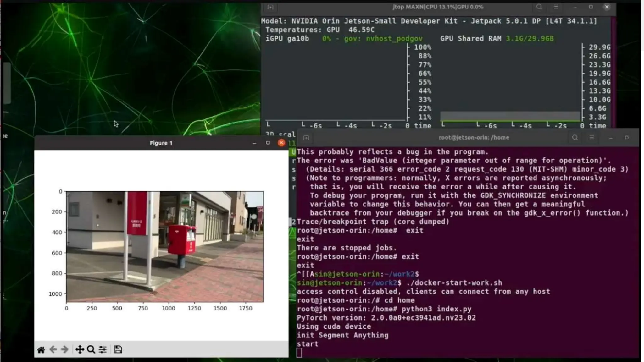Go forward to next plot view

pyautogui.click(x=65, y=349)
